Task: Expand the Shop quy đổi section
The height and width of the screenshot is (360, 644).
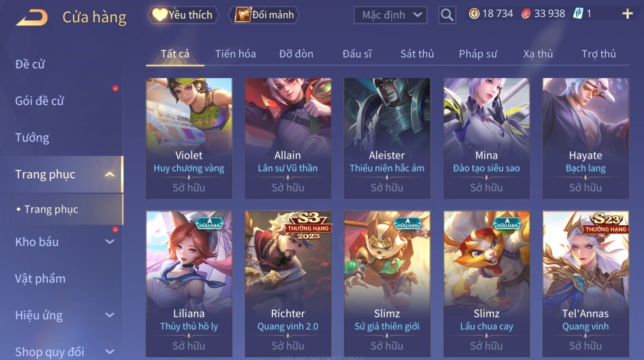Action: coord(110,352)
